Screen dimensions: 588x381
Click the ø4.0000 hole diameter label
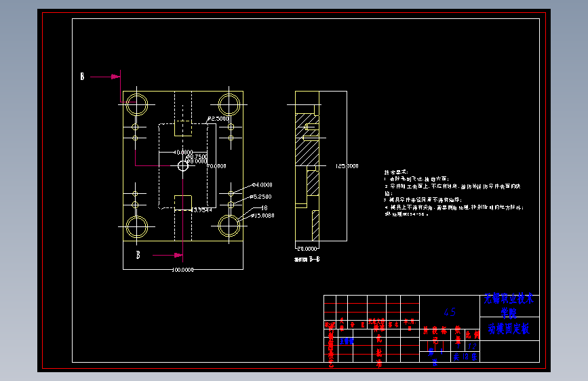[262, 185]
